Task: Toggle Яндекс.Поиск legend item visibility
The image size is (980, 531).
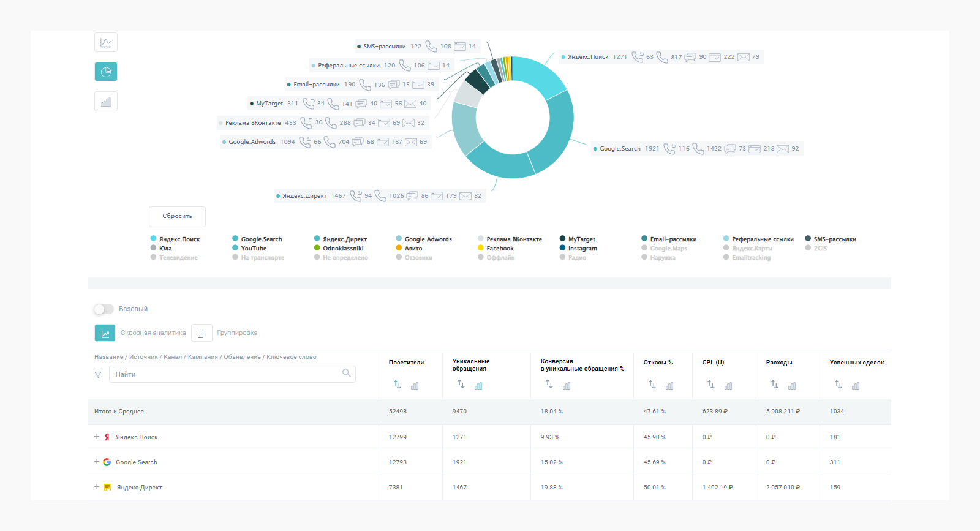Action: (179, 239)
